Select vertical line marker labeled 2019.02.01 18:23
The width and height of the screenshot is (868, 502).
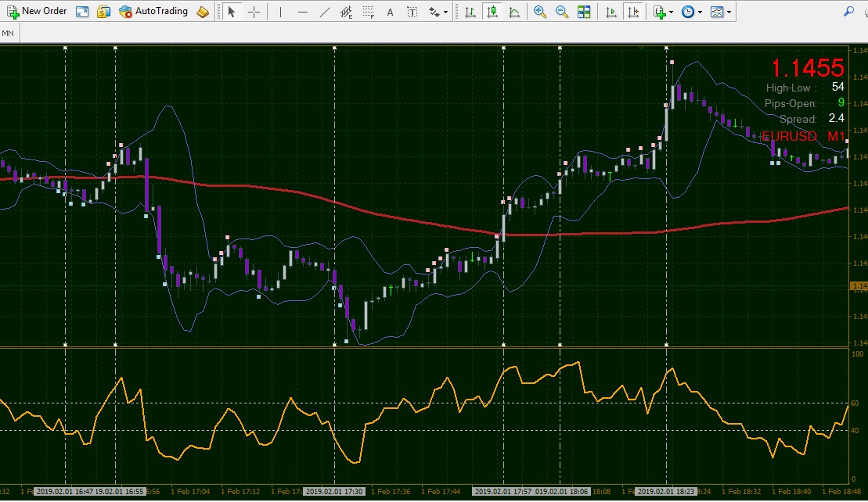point(666,491)
